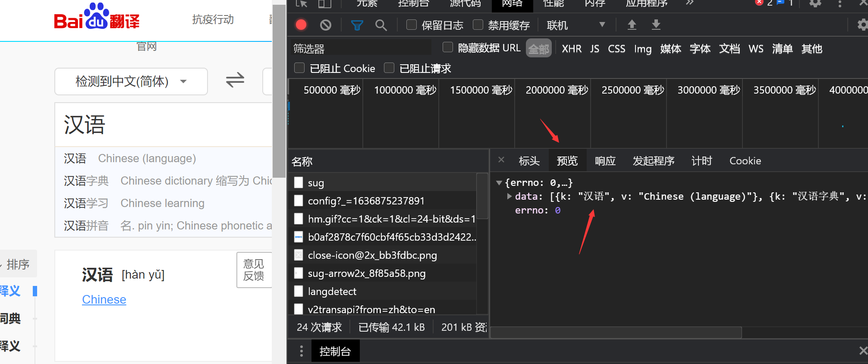This screenshot has width=868, height=364.
Task: Open the feedback button on page
Action: point(254,270)
